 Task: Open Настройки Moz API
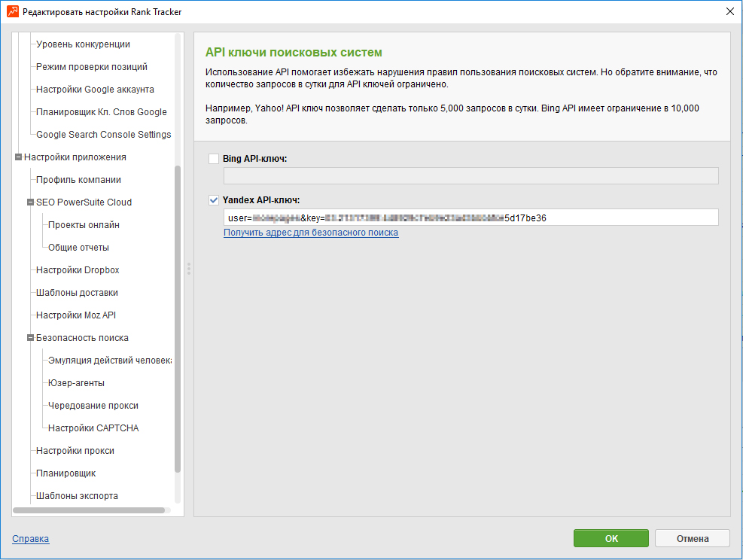pyautogui.click(x=76, y=315)
